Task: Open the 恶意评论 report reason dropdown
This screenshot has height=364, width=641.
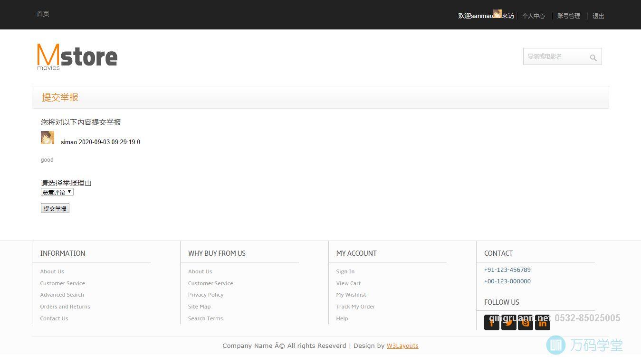Action: [57, 192]
